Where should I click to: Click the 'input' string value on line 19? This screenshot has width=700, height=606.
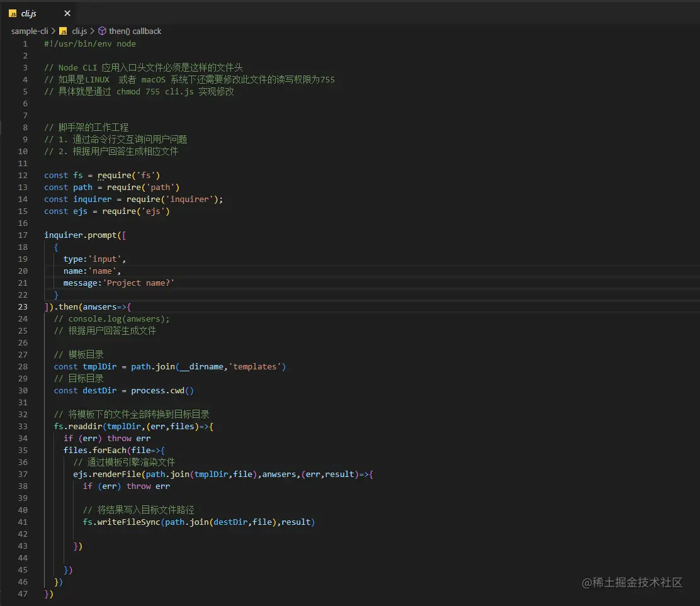tap(105, 259)
